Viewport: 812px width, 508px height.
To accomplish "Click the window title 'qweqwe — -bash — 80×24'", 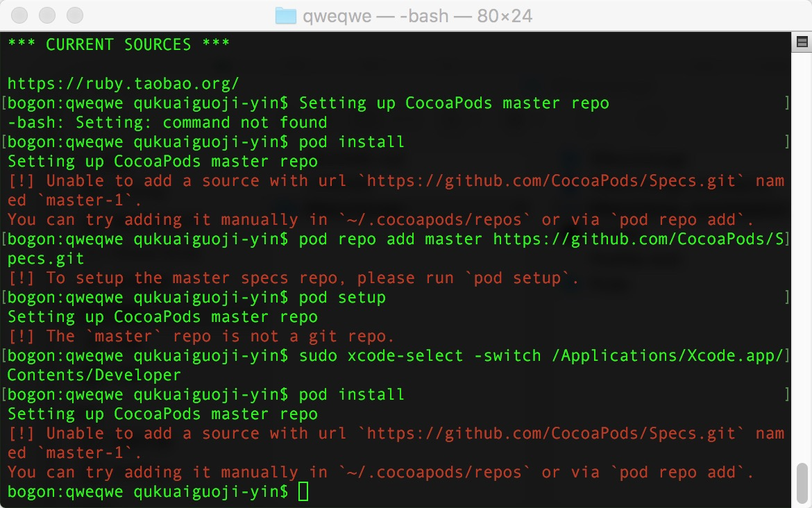I will coord(417,16).
